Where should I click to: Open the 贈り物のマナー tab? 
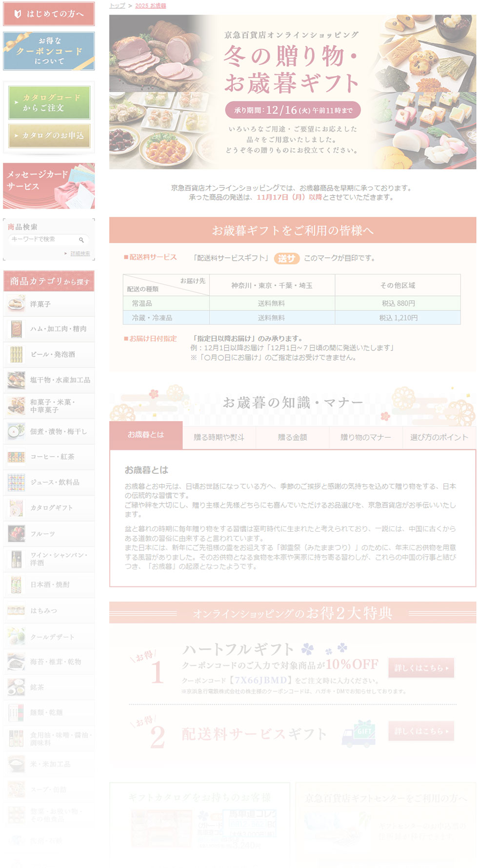point(365,437)
